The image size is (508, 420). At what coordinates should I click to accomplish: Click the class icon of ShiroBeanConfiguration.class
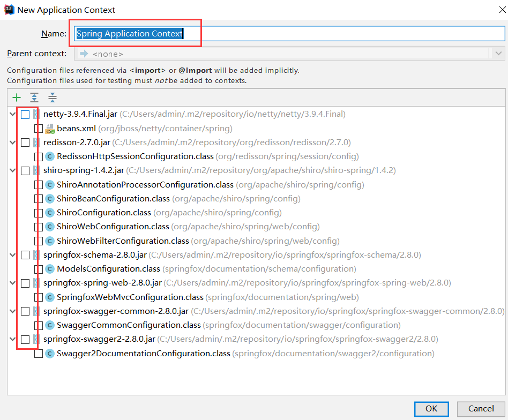[x=50, y=199]
